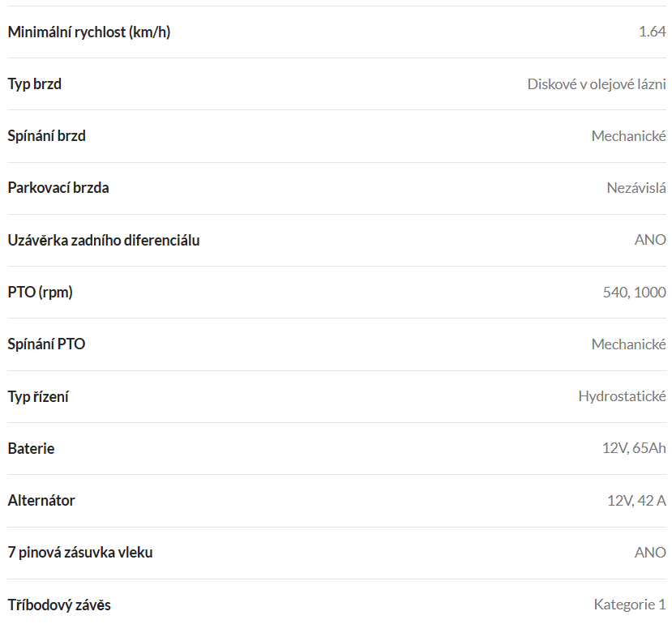Select the Typ řízení label
The height and width of the screenshot is (624, 672).
coord(38,397)
